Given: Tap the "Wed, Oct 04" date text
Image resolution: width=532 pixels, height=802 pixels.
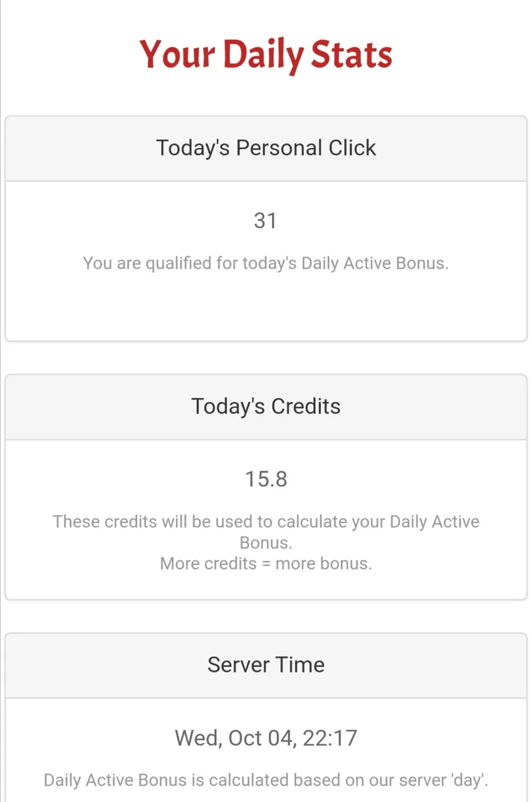Looking at the screenshot, I should 234,737.
